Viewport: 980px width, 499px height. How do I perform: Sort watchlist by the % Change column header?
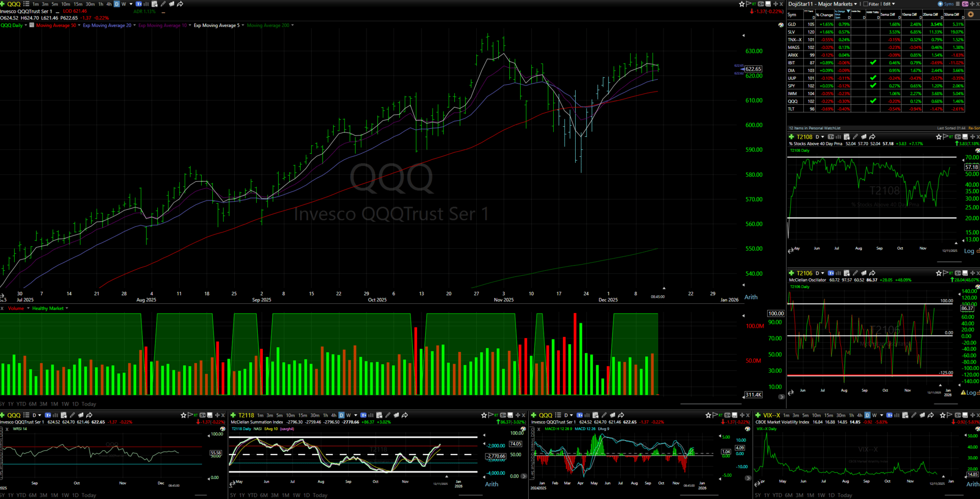pos(826,15)
